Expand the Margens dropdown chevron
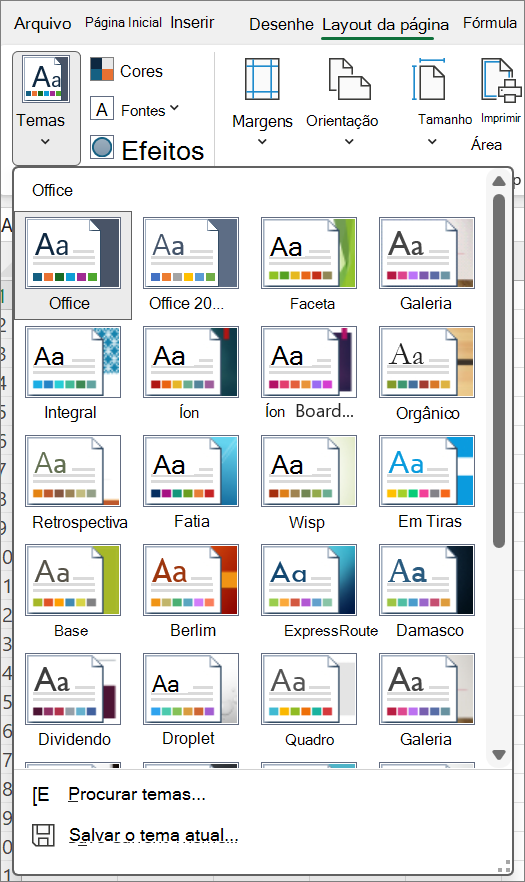Image resolution: width=525 pixels, height=882 pixels. click(262, 141)
